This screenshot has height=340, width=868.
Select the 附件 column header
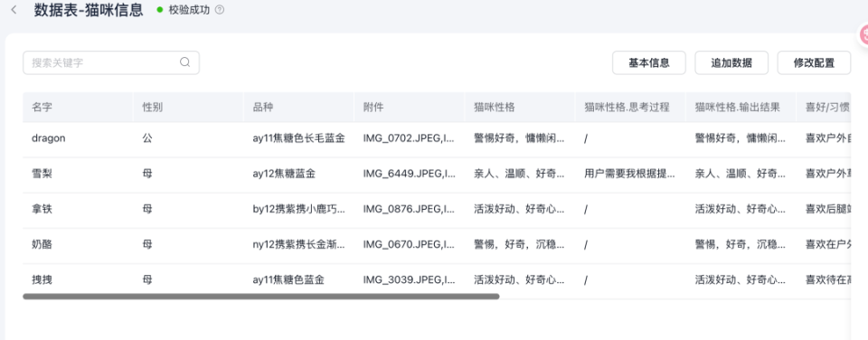[x=409, y=108]
